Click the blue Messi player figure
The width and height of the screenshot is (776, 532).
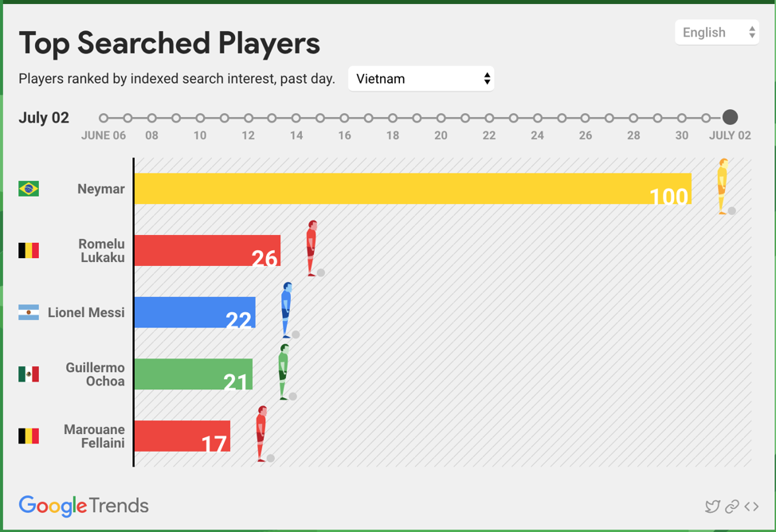point(286,310)
